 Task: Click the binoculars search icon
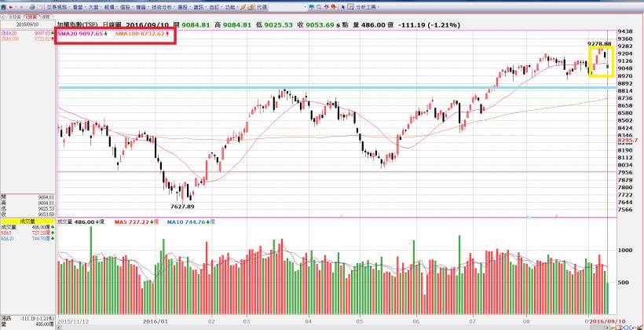[313, 7]
